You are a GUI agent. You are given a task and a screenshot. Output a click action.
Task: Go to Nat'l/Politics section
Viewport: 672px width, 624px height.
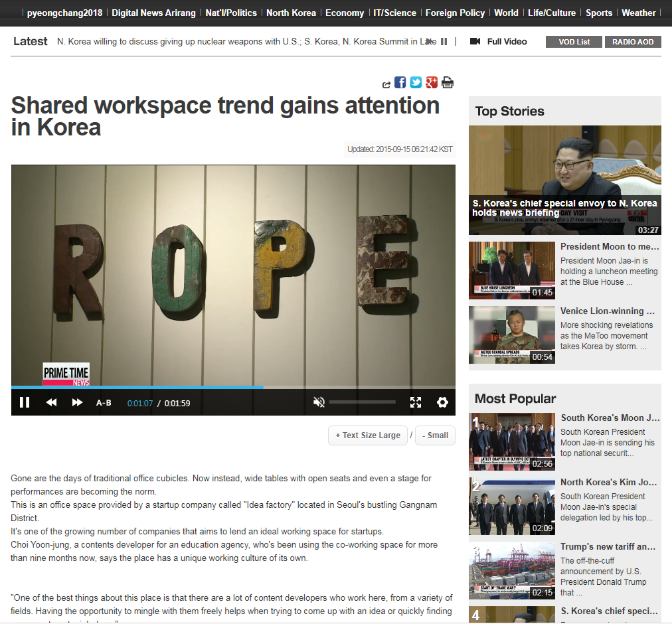pyautogui.click(x=231, y=13)
